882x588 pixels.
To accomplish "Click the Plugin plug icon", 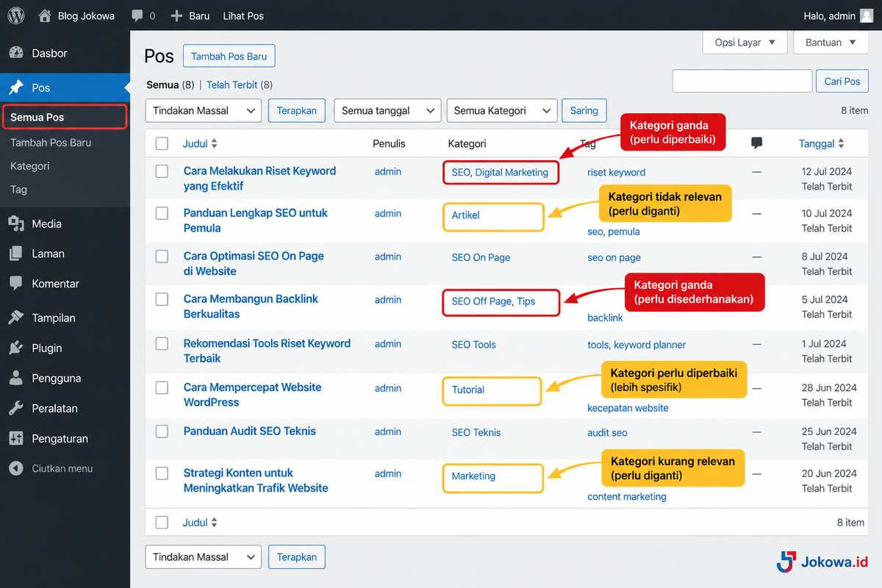I will click(16, 348).
